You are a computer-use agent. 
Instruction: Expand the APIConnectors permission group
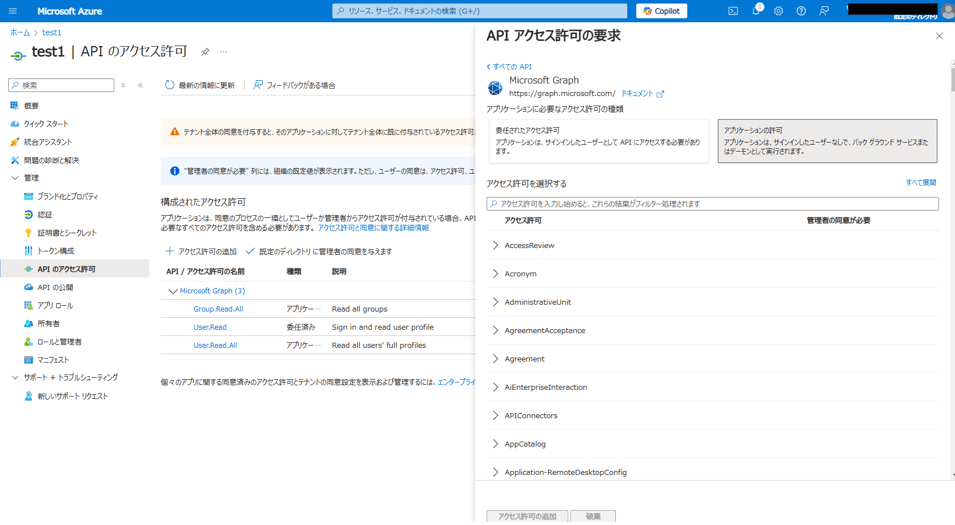point(495,415)
